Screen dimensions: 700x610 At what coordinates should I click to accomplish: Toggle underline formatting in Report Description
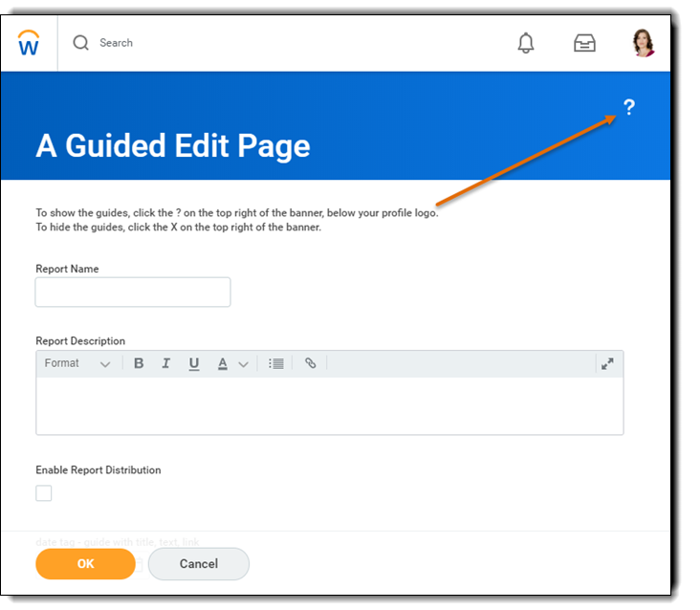pos(194,363)
